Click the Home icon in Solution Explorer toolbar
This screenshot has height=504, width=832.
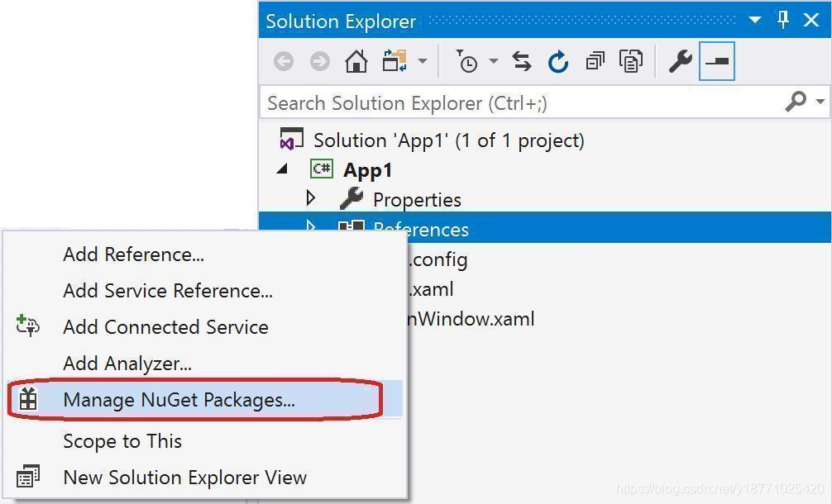point(356,61)
